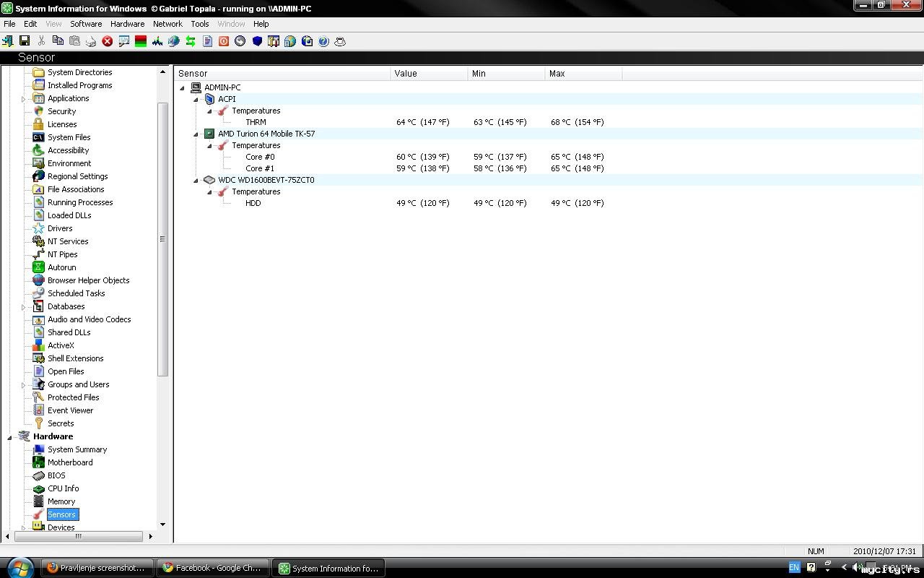Click the tree panel scroll-up arrow
The height and width of the screenshot is (578, 924).
[x=162, y=72]
